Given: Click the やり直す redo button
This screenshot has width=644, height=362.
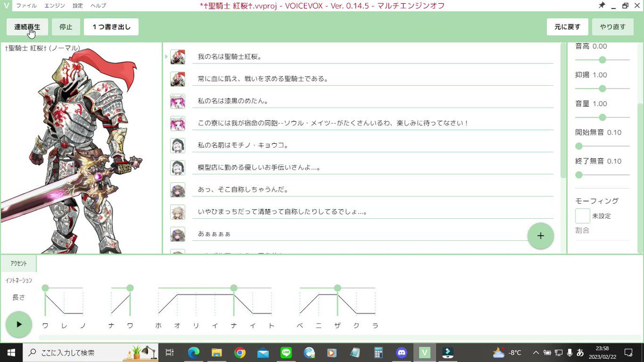Looking at the screenshot, I should [x=612, y=27].
